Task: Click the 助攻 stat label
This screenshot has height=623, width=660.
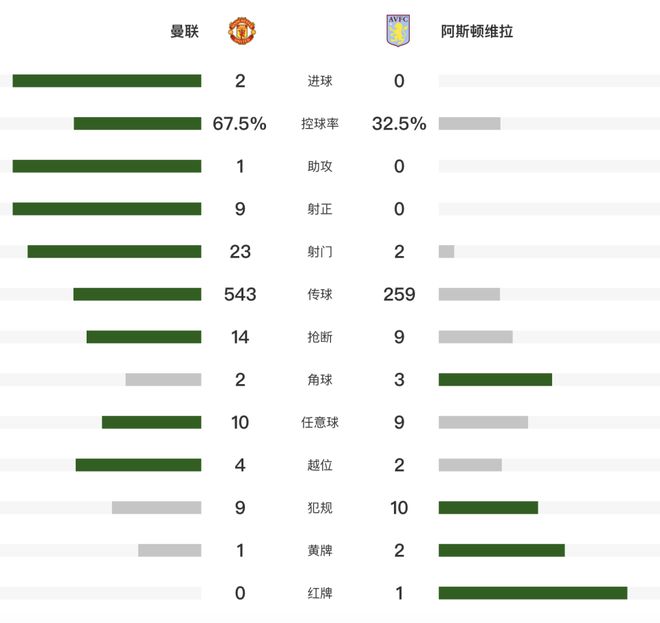Action: tap(320, 166)
